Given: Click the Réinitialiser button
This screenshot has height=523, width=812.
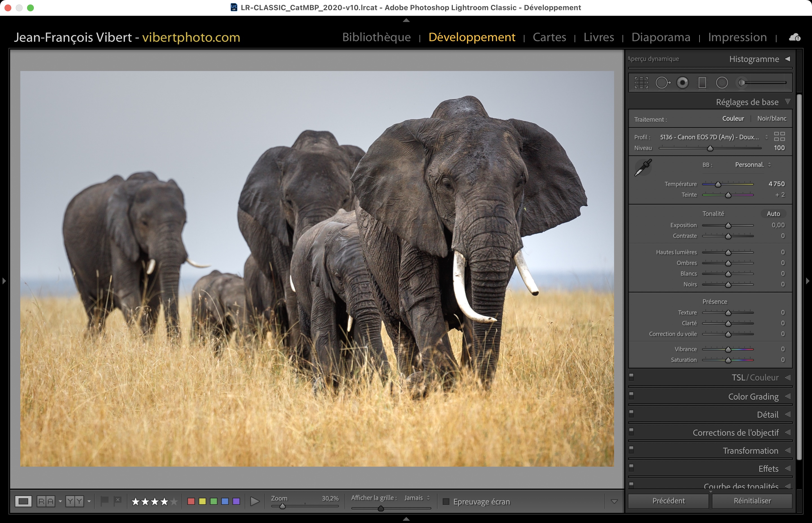Looking at the screenshot, I should click(x=752, y=500).
